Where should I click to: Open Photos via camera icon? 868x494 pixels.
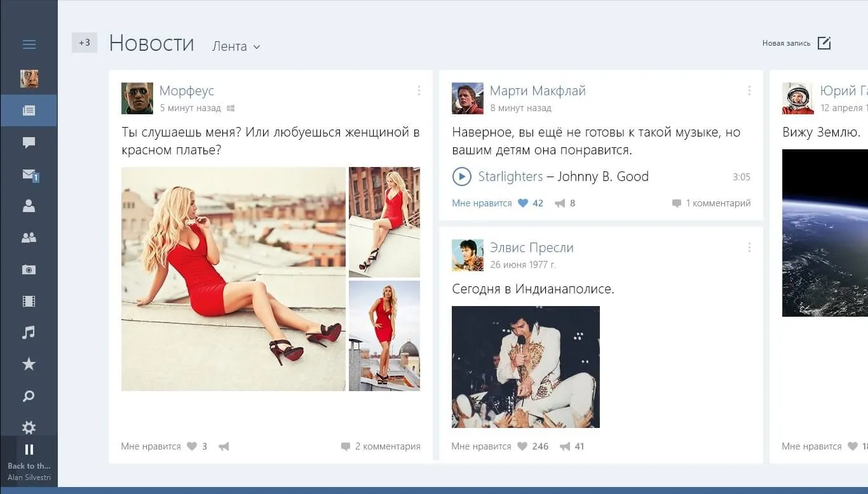pyautogui.click(x=29, y=269)
